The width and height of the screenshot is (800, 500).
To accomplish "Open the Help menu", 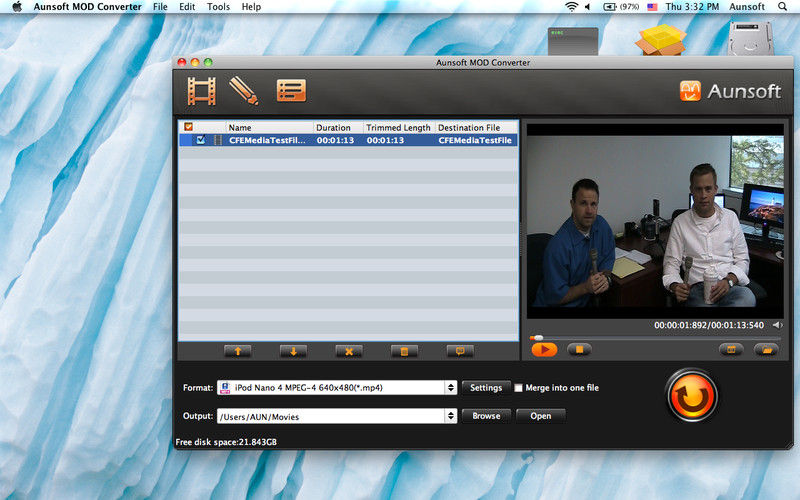I will (x=251, y=7).
